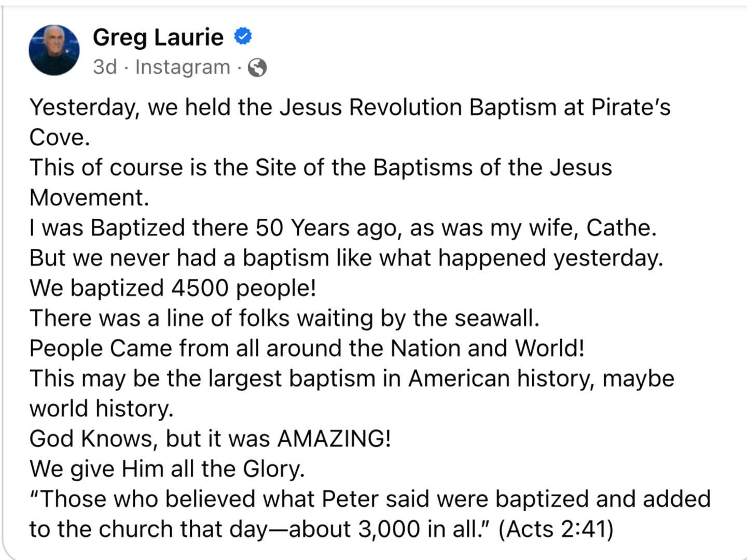Click the word 'Movement.' in the post

[x=89, y=198]
